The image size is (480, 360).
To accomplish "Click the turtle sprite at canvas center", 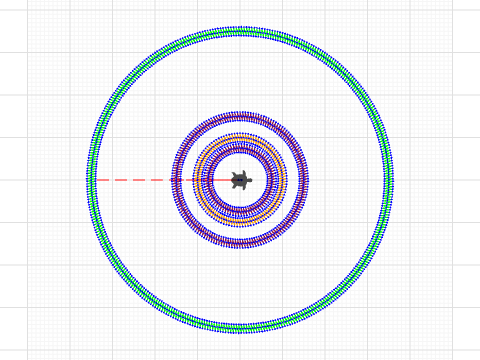I will [x=242, y=180].
